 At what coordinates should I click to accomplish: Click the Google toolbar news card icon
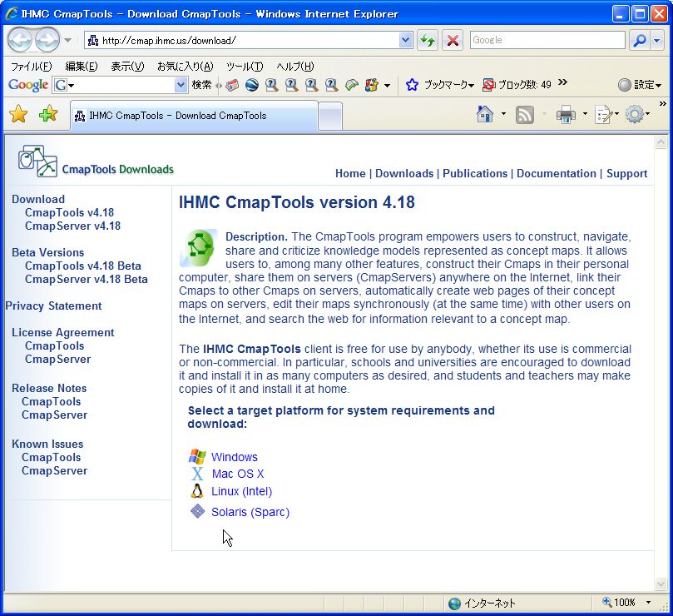(x=232, y=85)
